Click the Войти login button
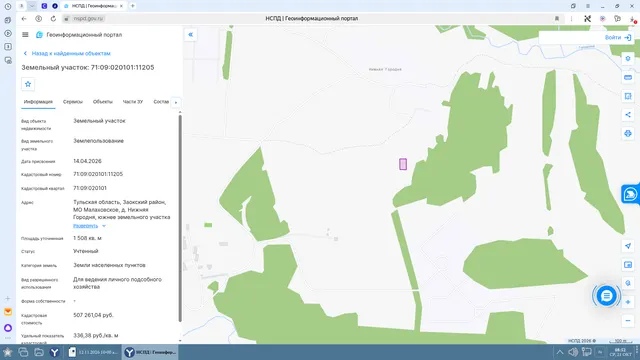This screenshot has height=360, width=640. [618, 38]
